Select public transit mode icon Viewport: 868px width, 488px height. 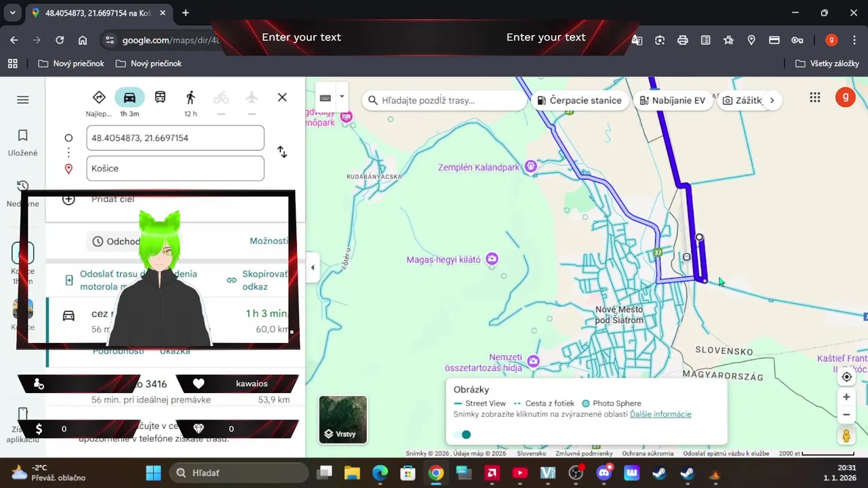pos(160,97)
